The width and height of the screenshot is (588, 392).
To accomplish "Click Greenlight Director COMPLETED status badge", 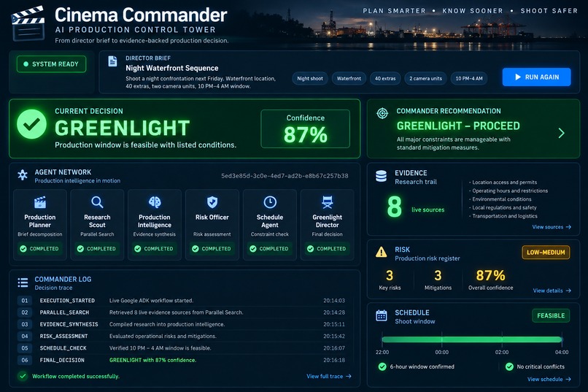I will [x=327, y=248].
